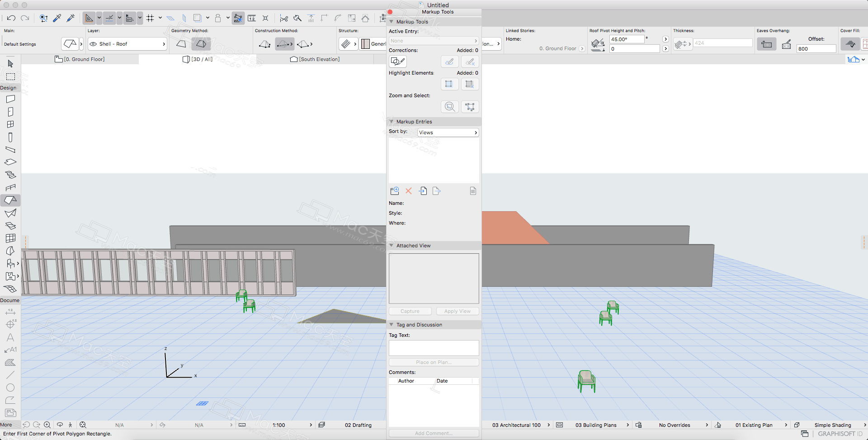Add new markup entry icon
The image size is (868, 440).
click(395, 191)
